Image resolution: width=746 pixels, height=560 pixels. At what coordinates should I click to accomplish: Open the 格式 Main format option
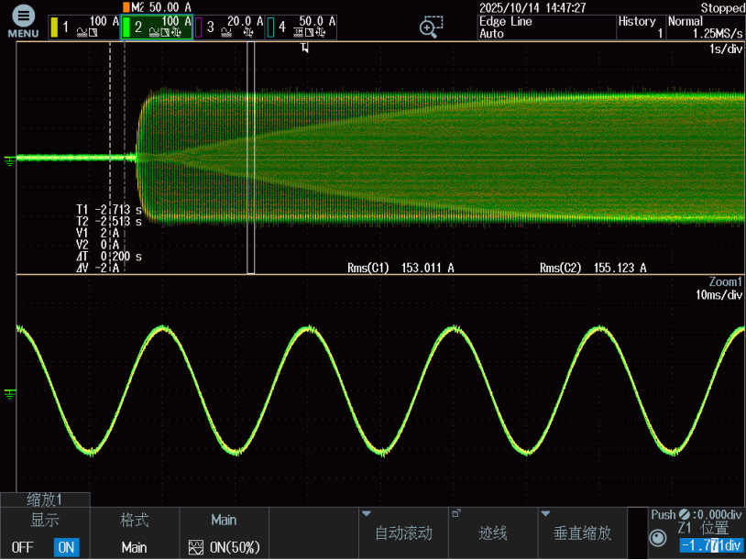click(x=134, y=533)
